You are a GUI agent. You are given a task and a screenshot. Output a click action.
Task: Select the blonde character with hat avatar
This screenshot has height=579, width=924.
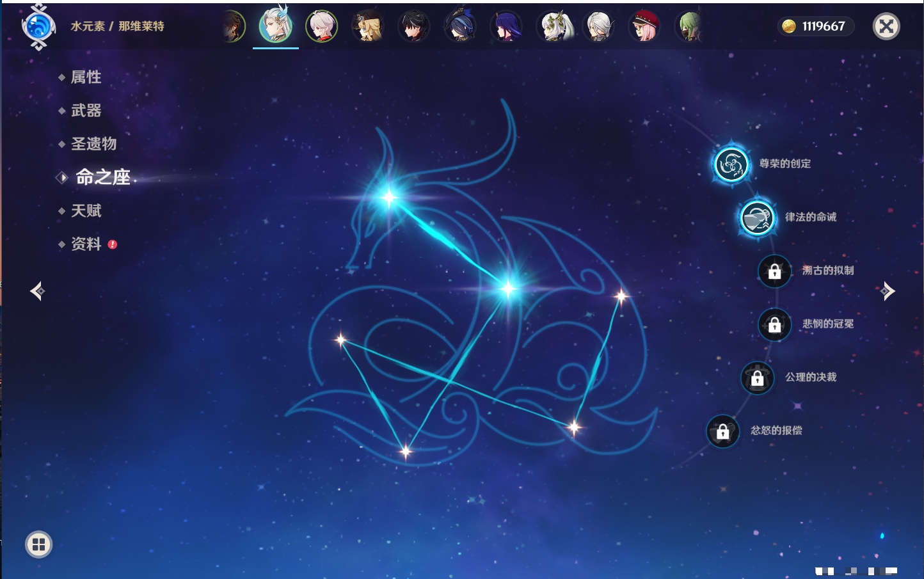click(368, 26)
